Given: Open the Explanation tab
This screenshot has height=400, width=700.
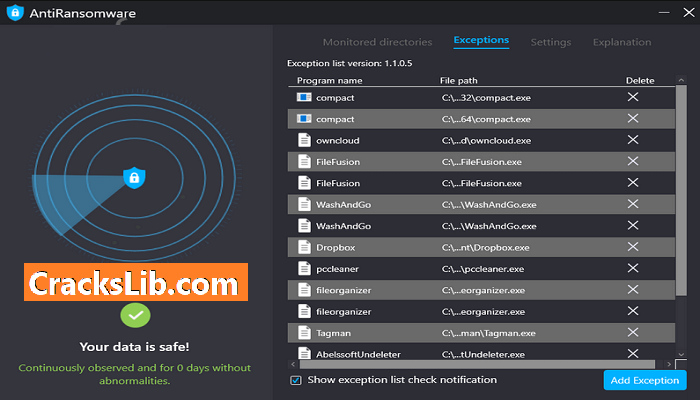Looking at the screenshot, I should pos(622,42).
